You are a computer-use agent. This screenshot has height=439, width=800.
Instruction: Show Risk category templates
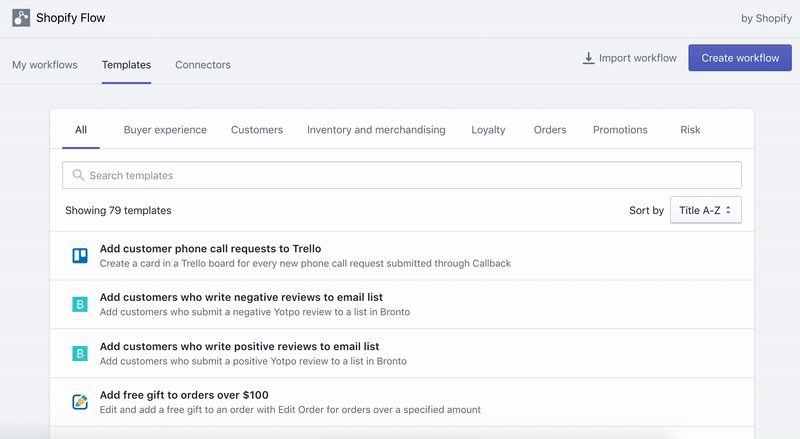(690, 130)
